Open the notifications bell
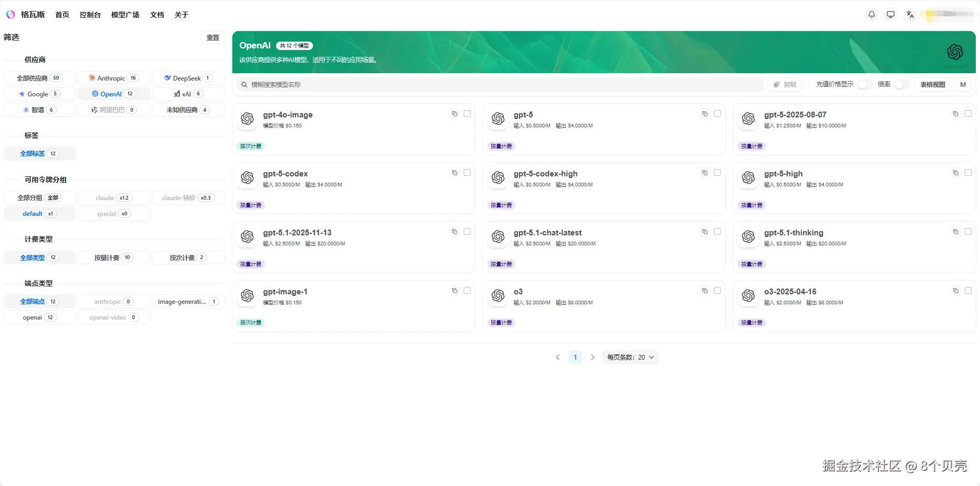The image size is (980, 486). tap(871, 15)
